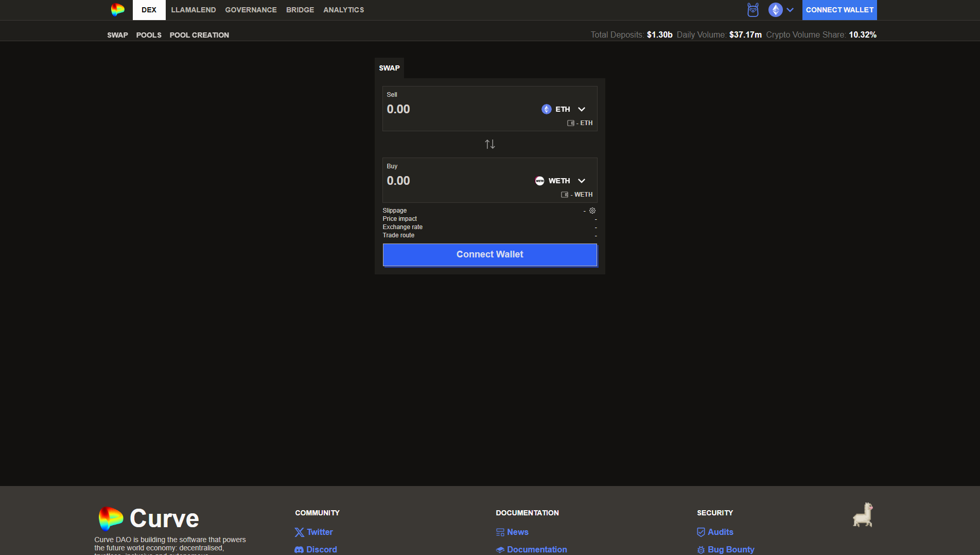
Task: Click the llama theme icon in header
Action: [x=753, y=10]
